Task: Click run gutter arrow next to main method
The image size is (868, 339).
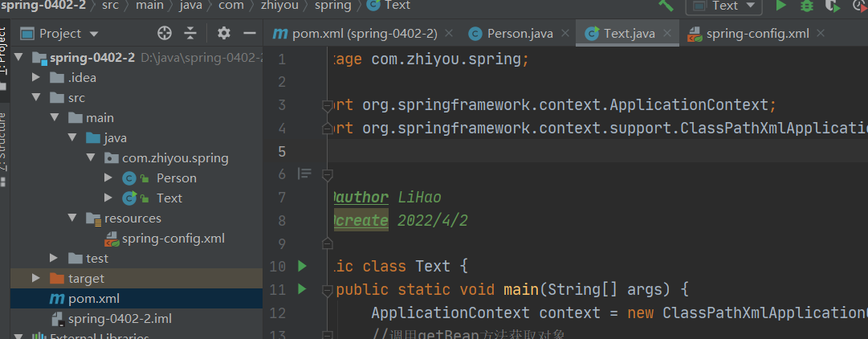Action: point(302,288)
